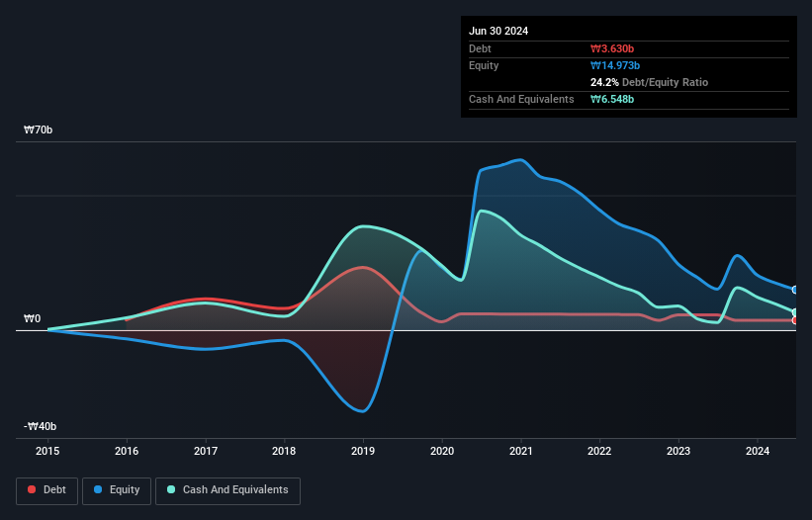
Task: Click the Equity row label in tooltip
Action: pos(484,65)
